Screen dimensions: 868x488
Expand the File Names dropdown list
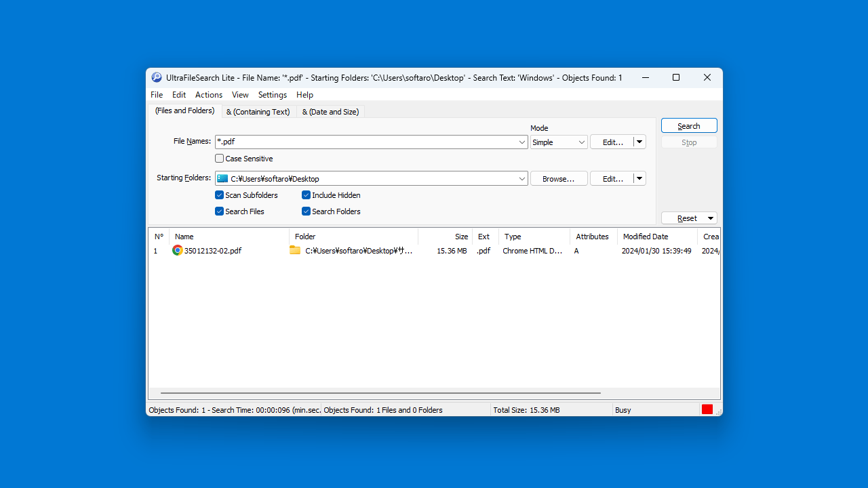(522, 142)
